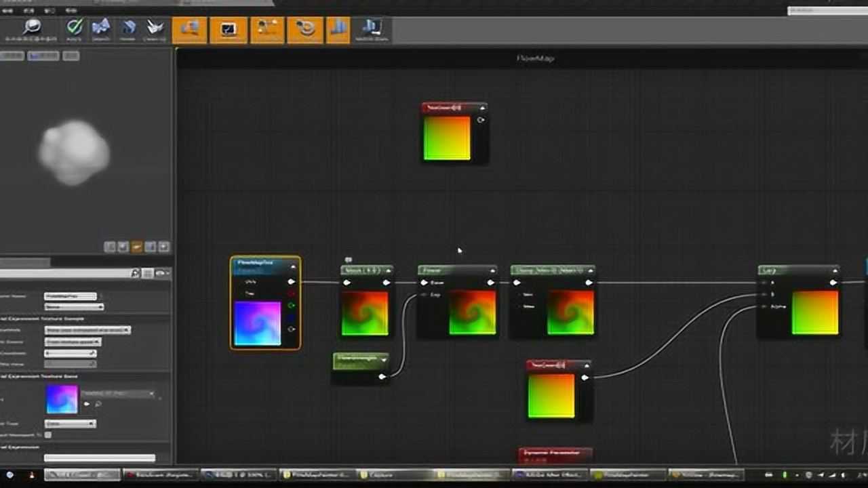The image size is (868, 488).
Task: Toggle the Stats bar-chart toolbar button
Action: tap(338, 30)
